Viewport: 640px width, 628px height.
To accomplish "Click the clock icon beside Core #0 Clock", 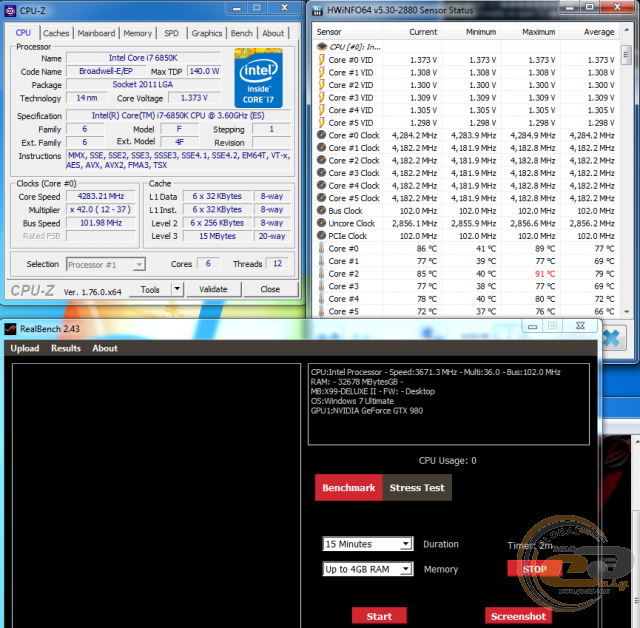I will 322,135.
